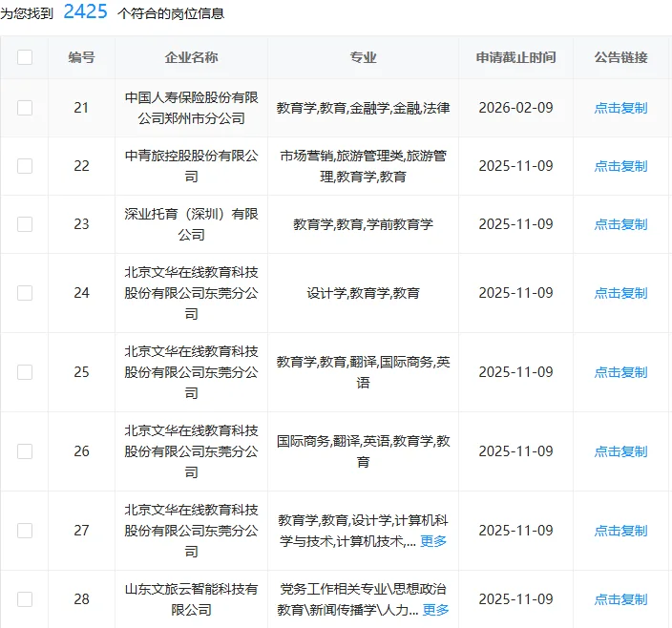Click 点击复制 for 中青旅控股股份有限公司
The image size is (672, 628).
(620, 166)
